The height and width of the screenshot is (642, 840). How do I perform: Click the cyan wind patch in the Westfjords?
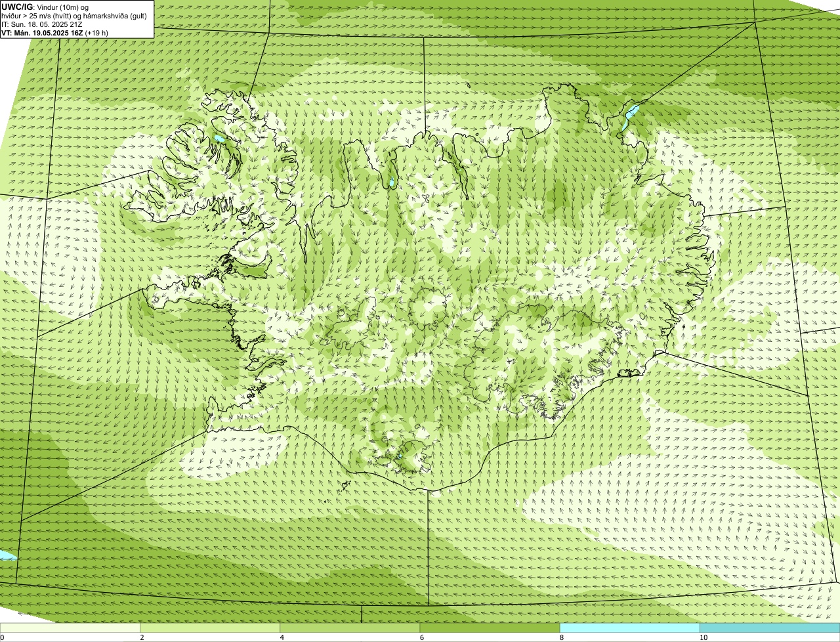[x=219, y=139]
